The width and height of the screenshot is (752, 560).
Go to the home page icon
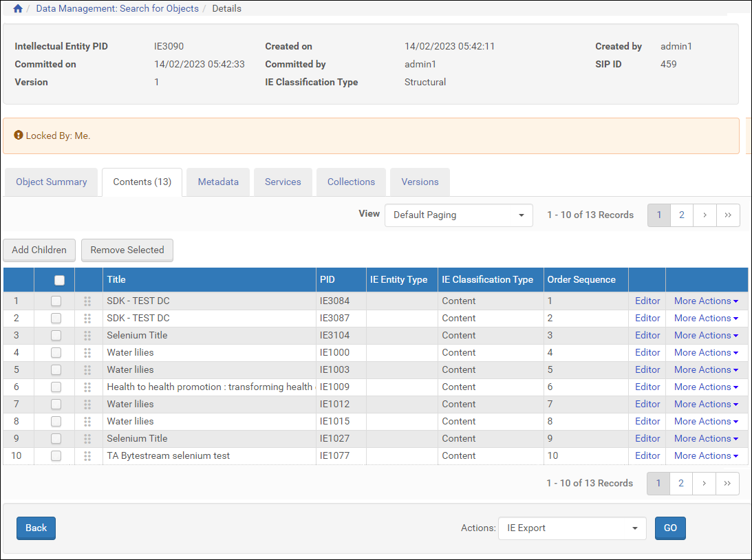coord(18,9)
